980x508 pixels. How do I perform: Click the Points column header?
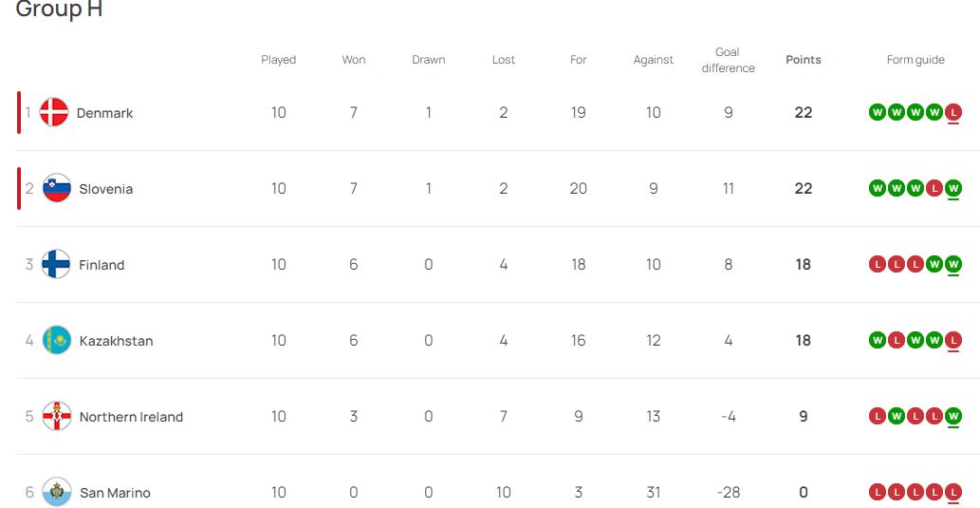804,60
